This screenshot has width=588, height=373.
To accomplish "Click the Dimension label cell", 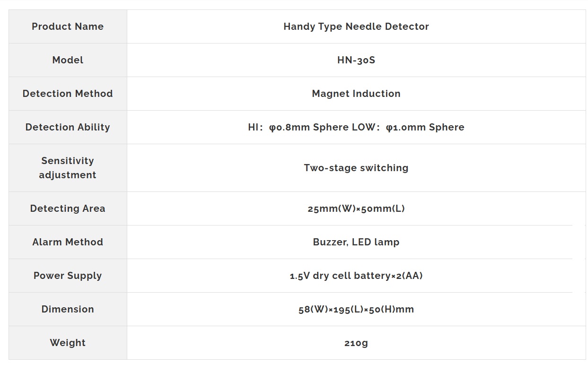I will click(68, 309).
